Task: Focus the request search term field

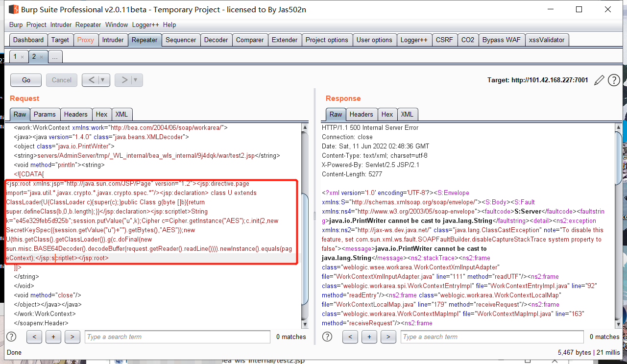Action: (177, 337)
